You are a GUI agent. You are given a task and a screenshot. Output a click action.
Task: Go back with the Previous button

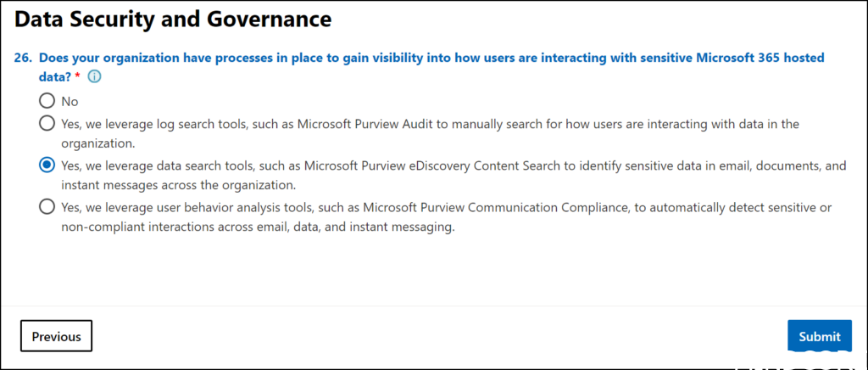(56, 336)
